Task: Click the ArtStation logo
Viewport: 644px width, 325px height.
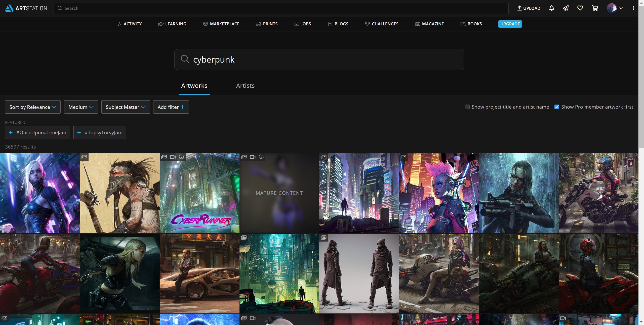Action: tap(26, 8)
